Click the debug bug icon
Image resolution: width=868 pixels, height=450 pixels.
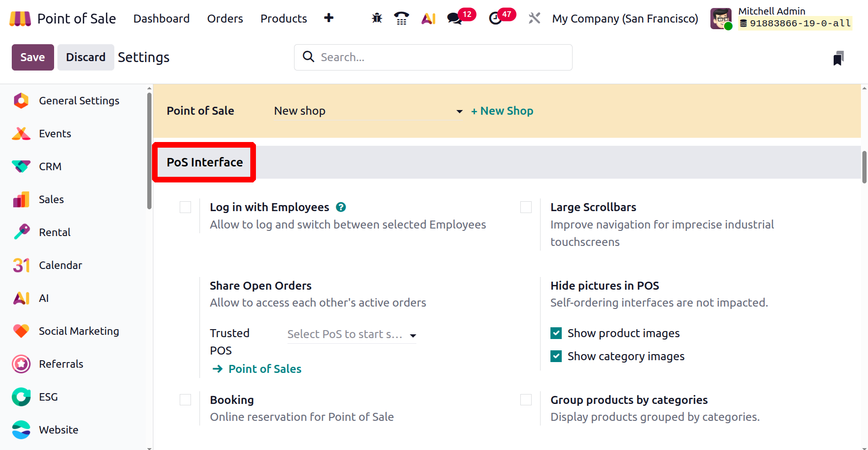(377, 18)
